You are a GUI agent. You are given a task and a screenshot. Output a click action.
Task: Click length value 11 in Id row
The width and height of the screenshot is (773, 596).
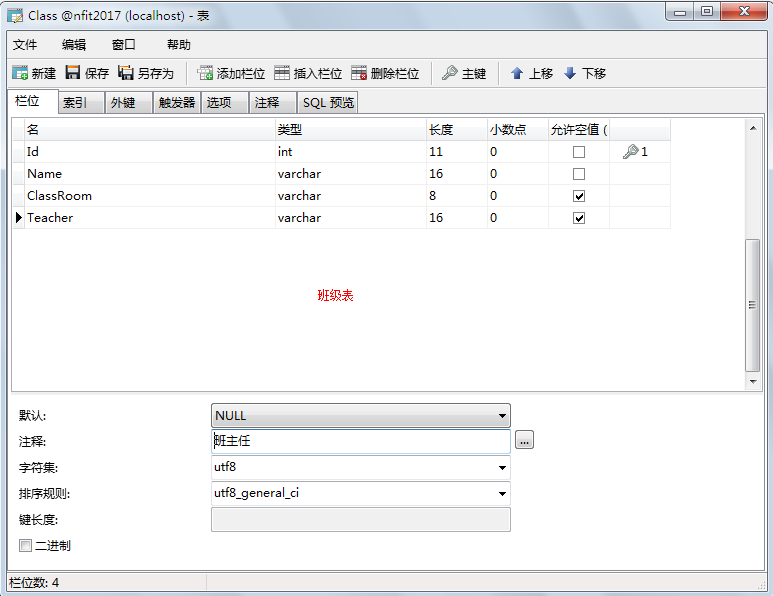pos(436,152)
